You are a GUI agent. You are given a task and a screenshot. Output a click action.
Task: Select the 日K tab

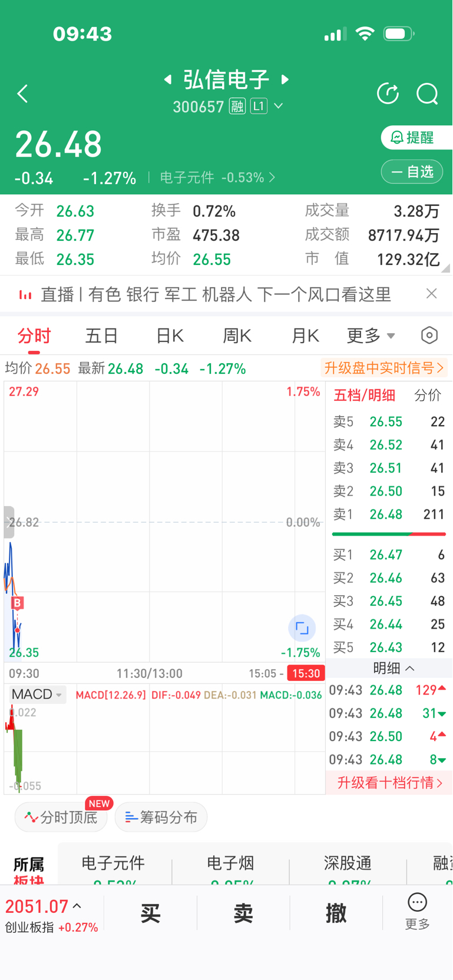tap(170, 336)
